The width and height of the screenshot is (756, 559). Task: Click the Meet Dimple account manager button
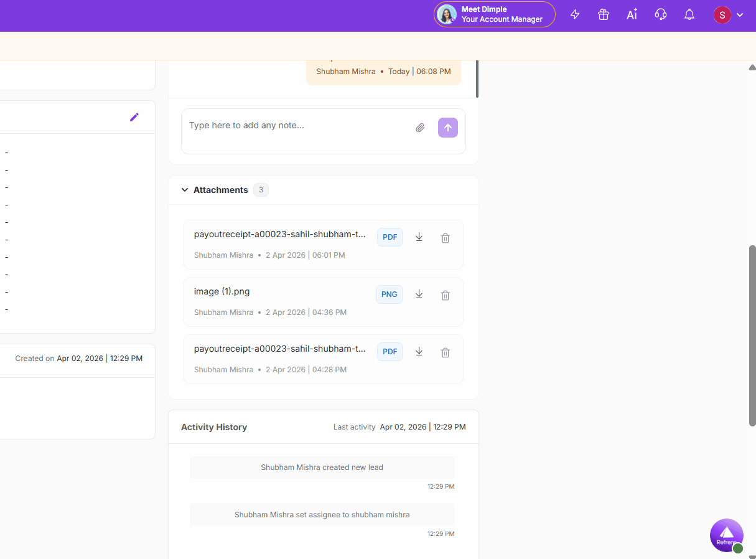[x=494, y=14]
